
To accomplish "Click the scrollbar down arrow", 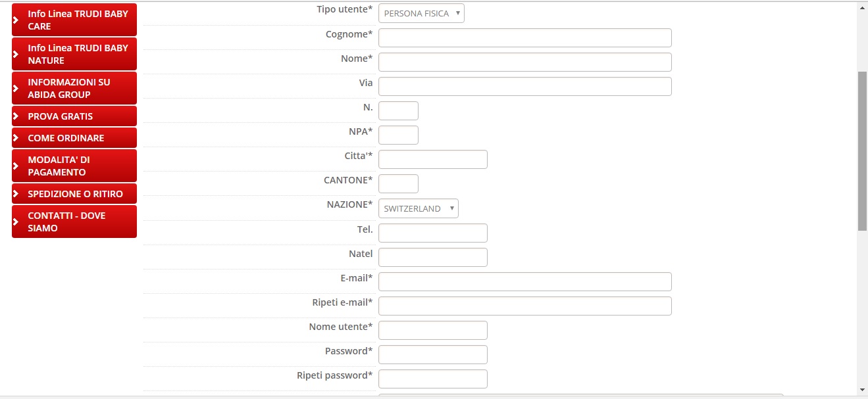I will pos(862,390).
